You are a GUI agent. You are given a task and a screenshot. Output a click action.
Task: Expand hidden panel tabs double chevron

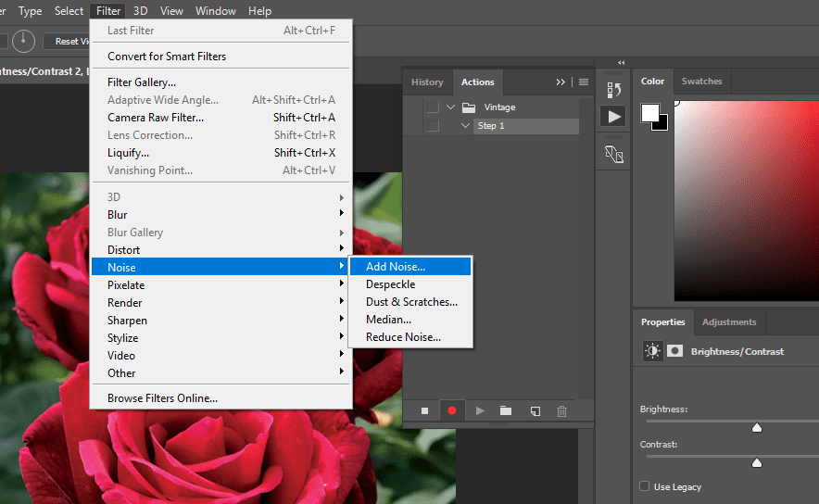pyautogui.click(x=561, y=82)
